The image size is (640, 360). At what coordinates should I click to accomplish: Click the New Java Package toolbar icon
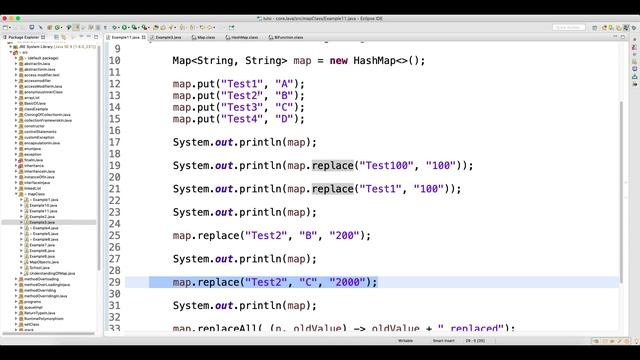click(x=49, y=27)
